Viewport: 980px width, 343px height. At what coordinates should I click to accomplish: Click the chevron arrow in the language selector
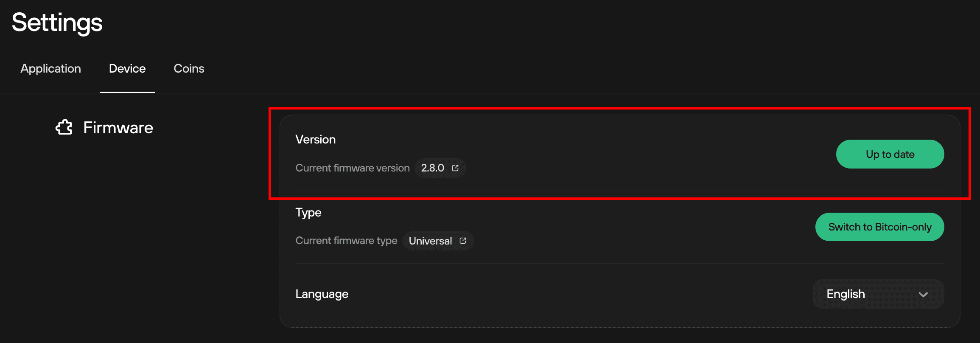pos(923,294)
